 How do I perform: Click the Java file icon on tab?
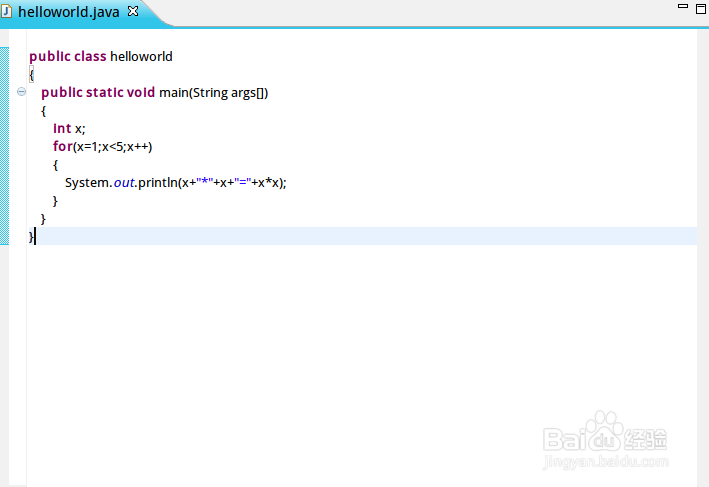coord(6,11)
